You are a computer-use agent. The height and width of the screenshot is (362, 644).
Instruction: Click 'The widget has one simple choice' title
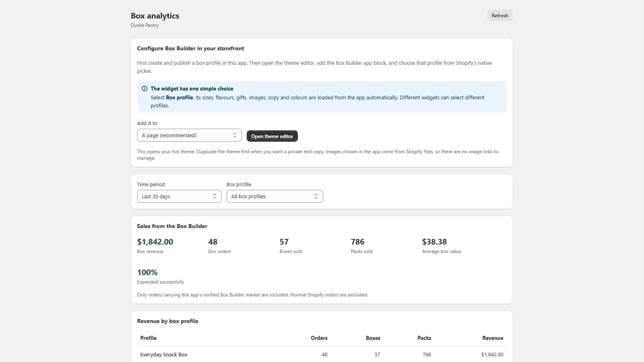click(x=192, y=88)
